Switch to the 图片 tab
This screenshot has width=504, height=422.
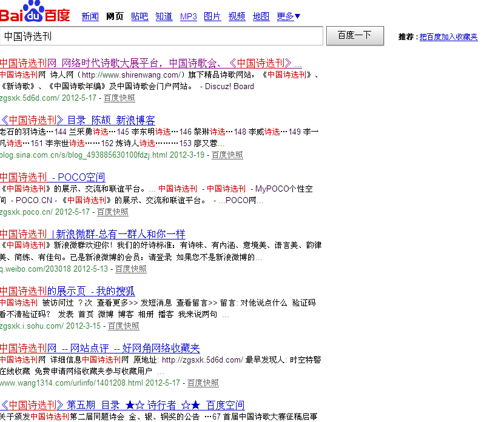point(212,16)
